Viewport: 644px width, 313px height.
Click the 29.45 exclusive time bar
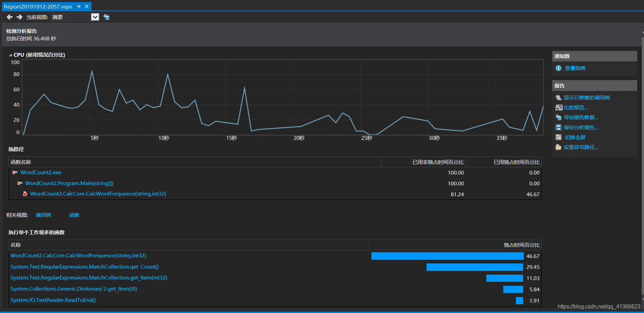(475, 267)
